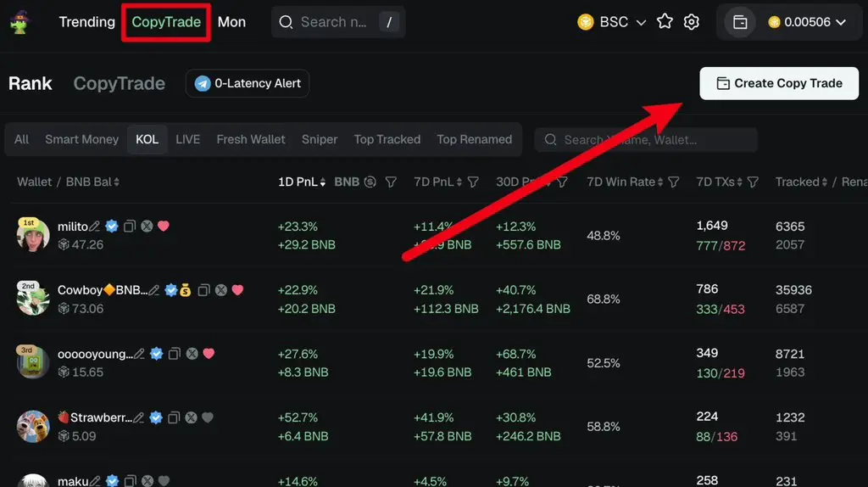Select the CopyTrade heading tab
The height and width of the screenshot is (487, 868).
pyautogui.click(x=119, y=84)
